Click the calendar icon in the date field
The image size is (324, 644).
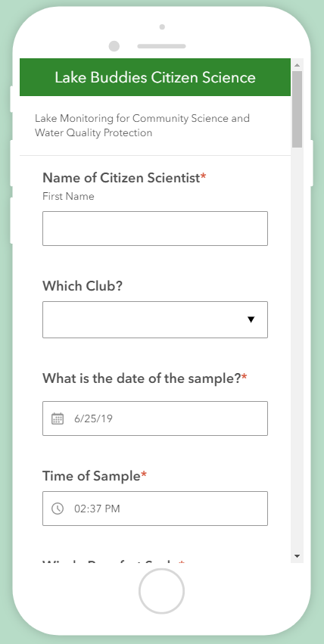tap(58, 418)
